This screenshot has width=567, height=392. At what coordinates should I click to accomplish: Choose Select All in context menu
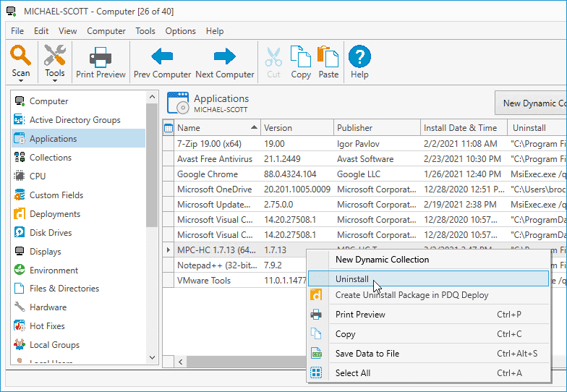(428, 373)
